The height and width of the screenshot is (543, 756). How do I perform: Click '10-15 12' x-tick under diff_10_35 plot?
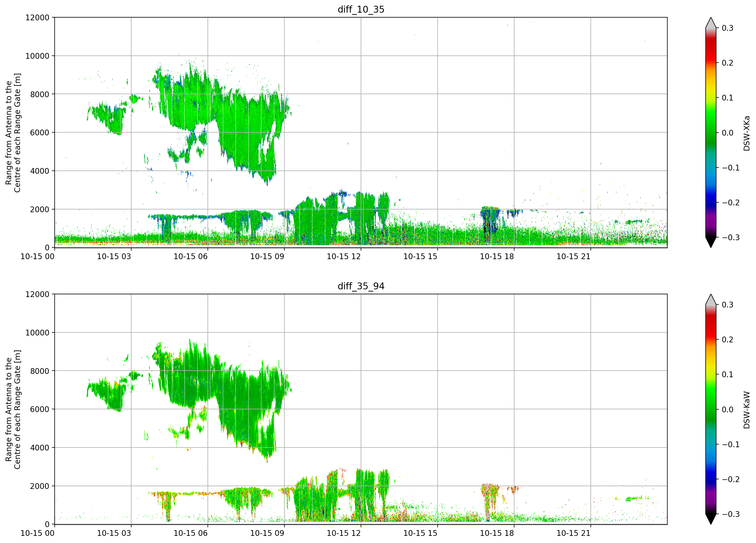click(x=344, y=256)
